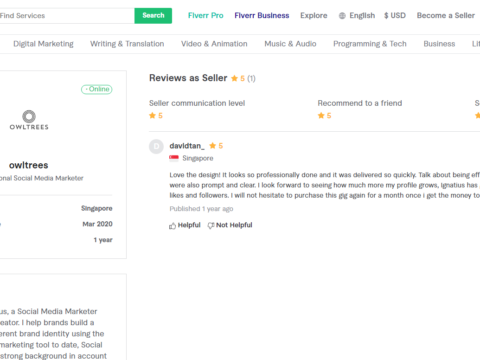Screen dimensions: 480x360
Task: Click Become a Seller link
Action: tap(446, 16)
